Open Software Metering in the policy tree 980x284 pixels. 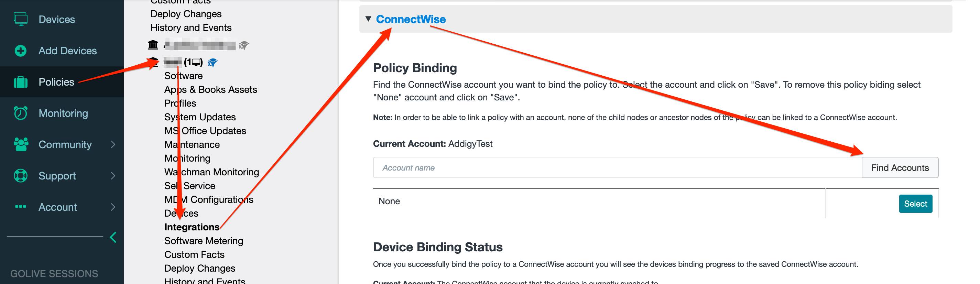click(204, 241)
